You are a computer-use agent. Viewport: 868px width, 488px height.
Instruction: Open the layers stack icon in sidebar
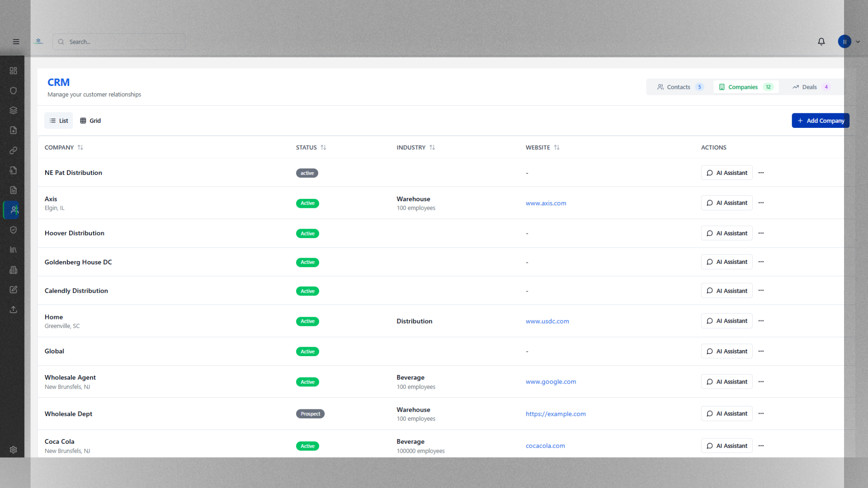tap(13, 110)
